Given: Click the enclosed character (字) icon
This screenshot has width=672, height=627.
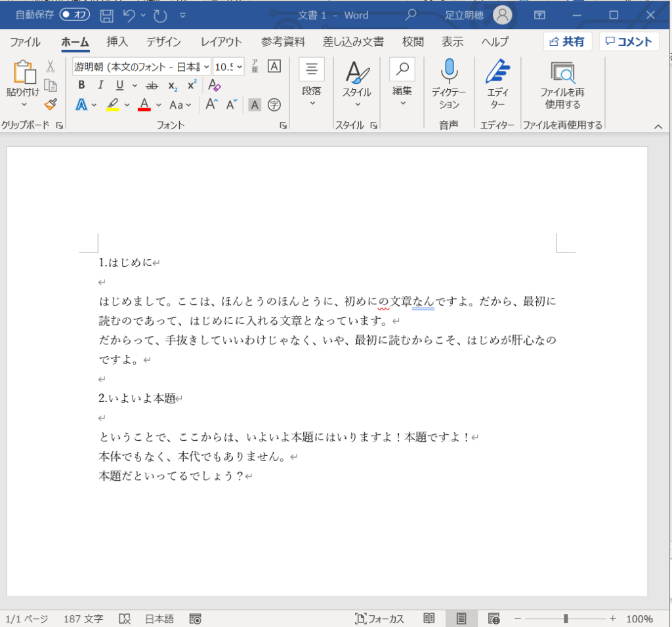Looking at the screenshot, I should coord(274,104).
